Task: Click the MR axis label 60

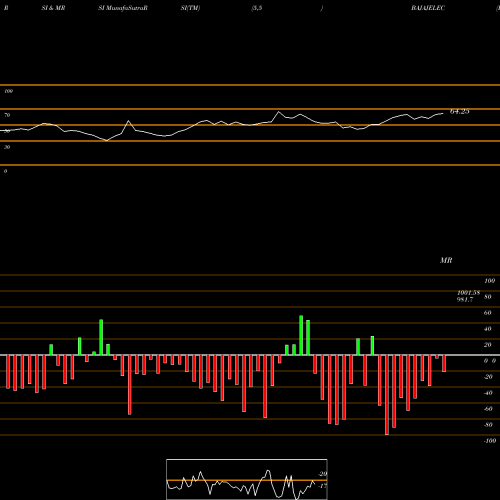Action: [488, 313]
